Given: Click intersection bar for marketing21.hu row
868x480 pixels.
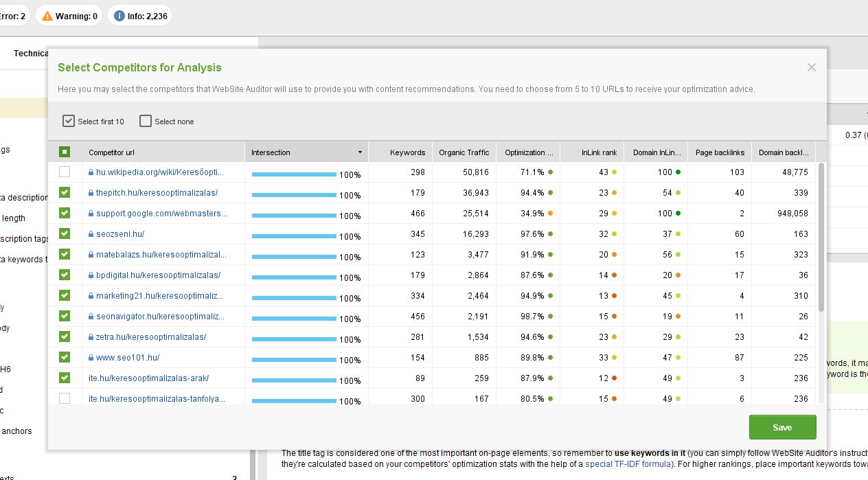Looking at the screenshot, I should pyautogui.click(x=294, y=298).
